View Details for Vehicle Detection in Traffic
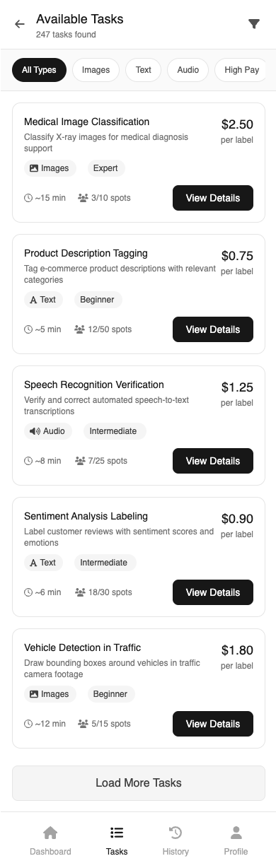 click(x=213, y=724)
